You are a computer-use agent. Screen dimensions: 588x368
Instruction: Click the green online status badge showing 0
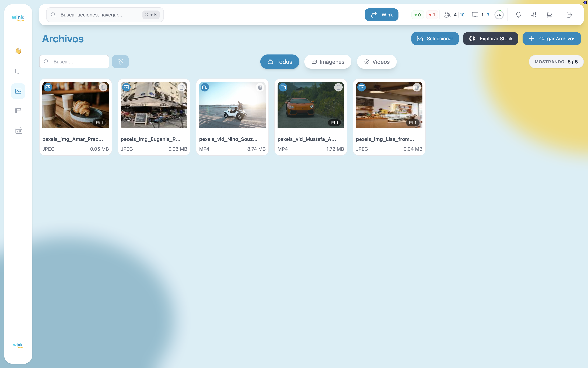click(418, 15)
